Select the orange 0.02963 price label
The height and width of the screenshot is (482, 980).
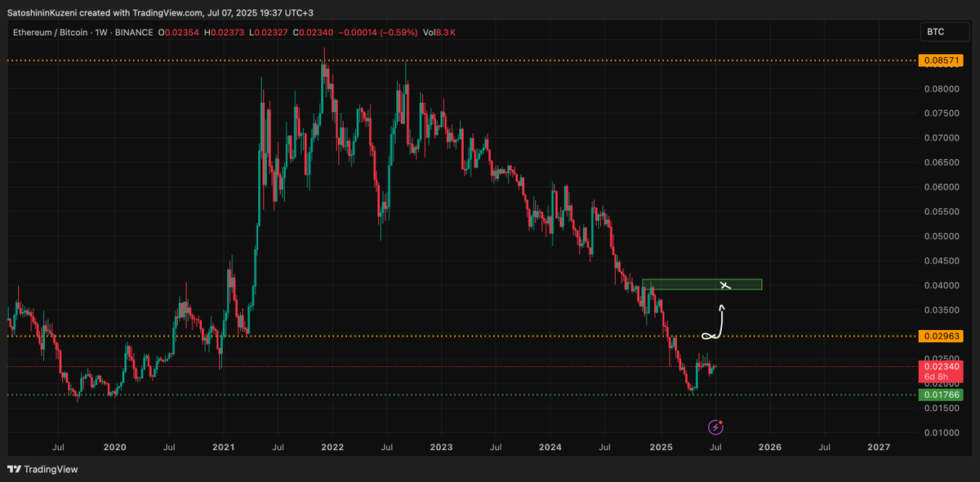941,336
